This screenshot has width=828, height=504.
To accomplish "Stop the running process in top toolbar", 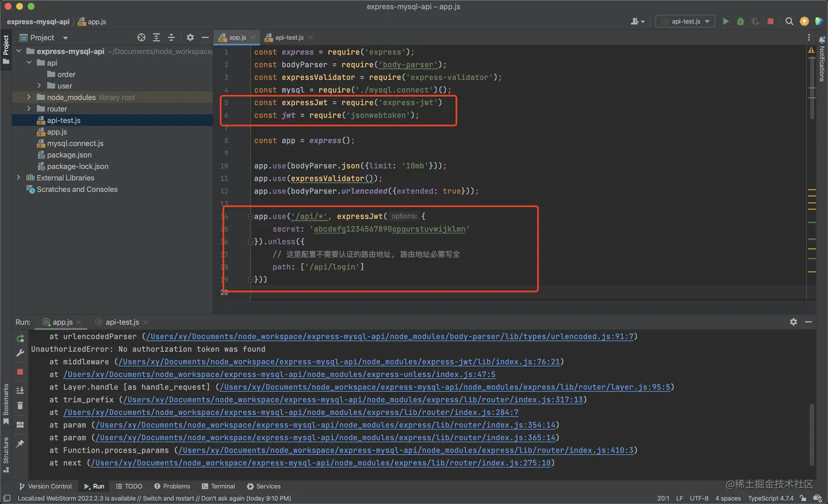I will 771,21.
